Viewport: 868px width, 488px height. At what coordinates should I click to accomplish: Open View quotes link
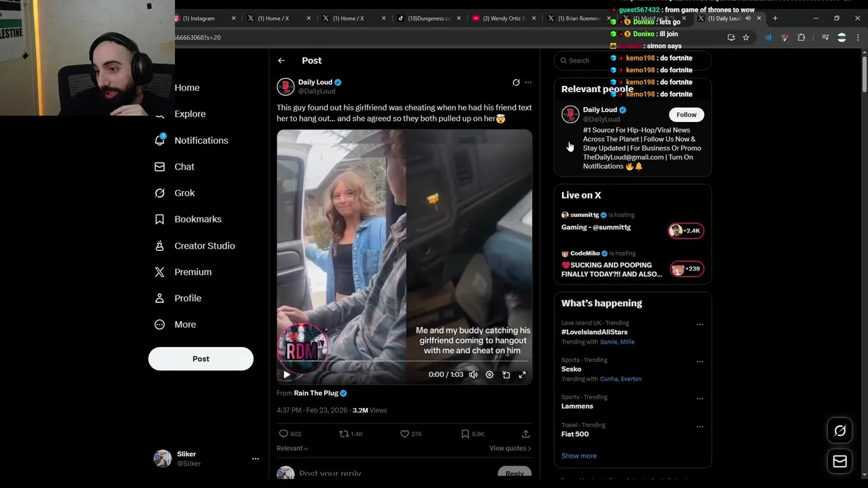[x=510, y=448]
